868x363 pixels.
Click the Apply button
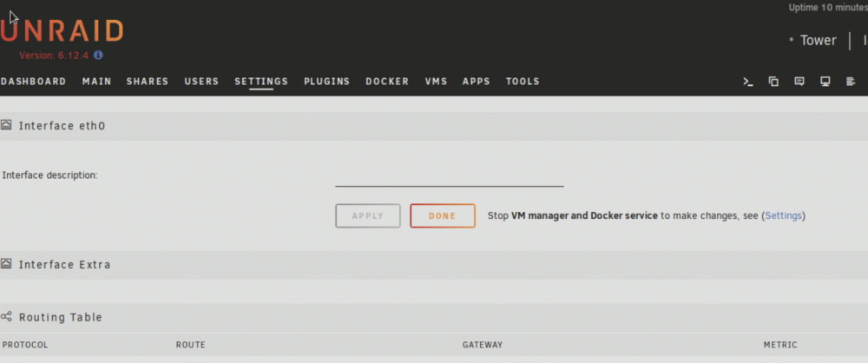click(367, 215)
